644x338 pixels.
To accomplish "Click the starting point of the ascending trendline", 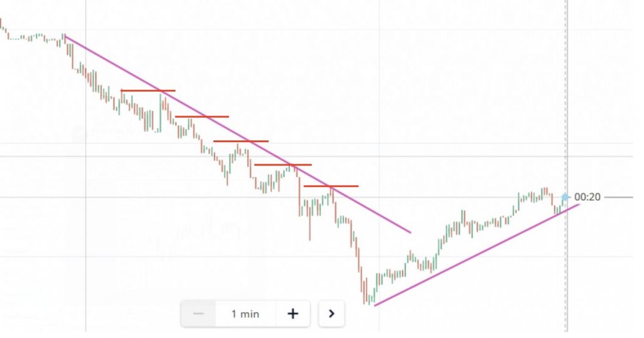I will (x=375, y=305).
